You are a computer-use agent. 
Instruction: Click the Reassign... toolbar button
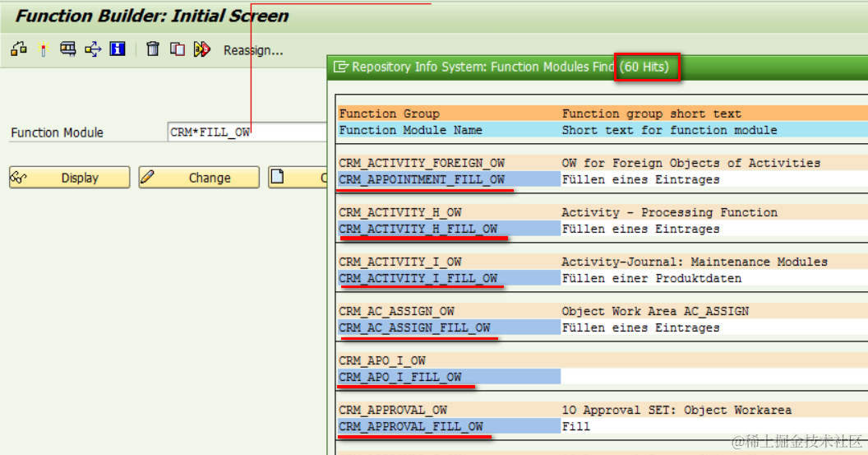[x=253, y=50]
